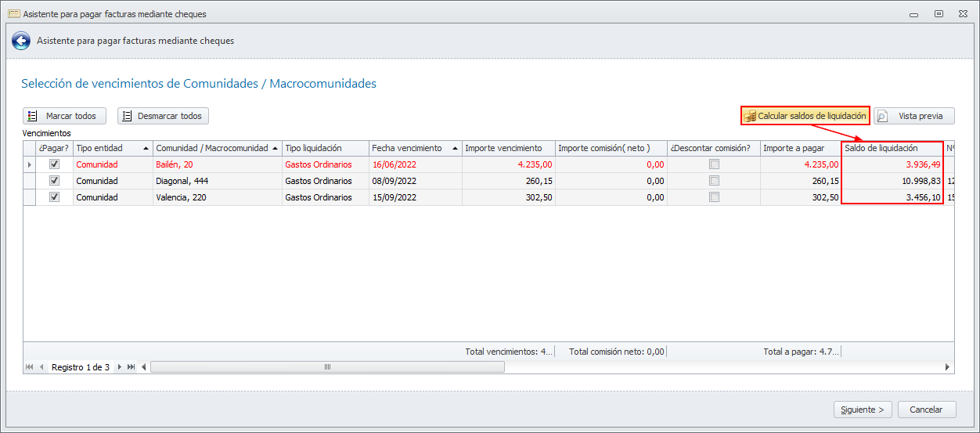Click the balance value 3.456,10
Viewport: 980px width, 433px height.
(923, 197)
